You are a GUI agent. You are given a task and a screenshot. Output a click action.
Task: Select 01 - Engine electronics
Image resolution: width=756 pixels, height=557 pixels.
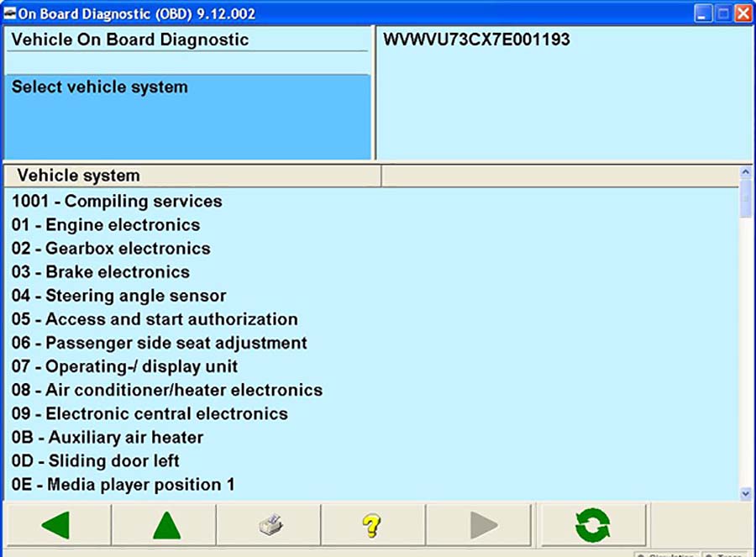pos(106,225)
